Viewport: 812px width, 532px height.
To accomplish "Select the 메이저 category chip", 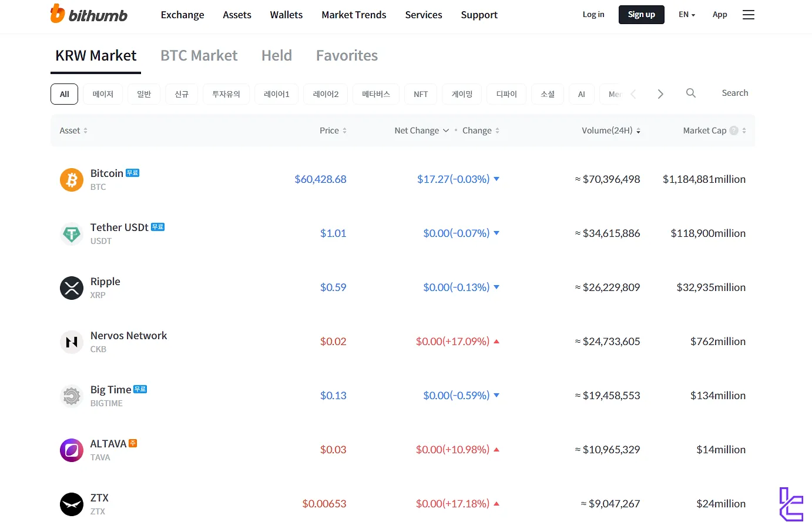I will [x=103, y=94].
